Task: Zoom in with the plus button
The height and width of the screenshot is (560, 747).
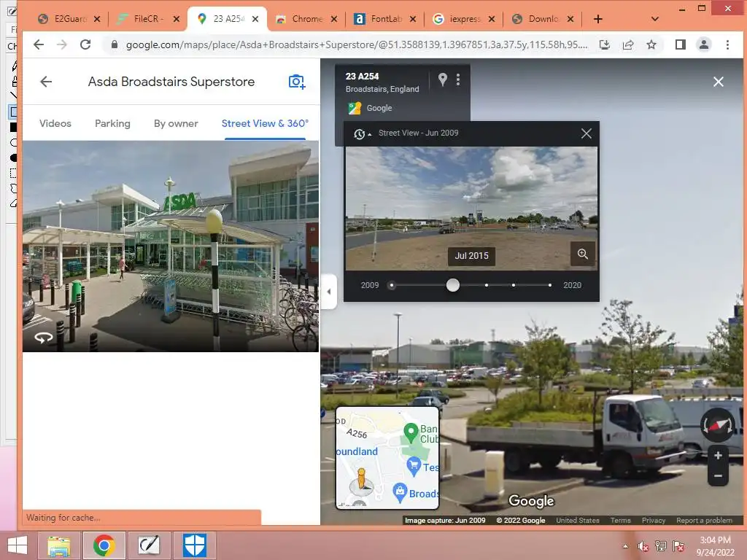Action: click(x=718, y=456)
